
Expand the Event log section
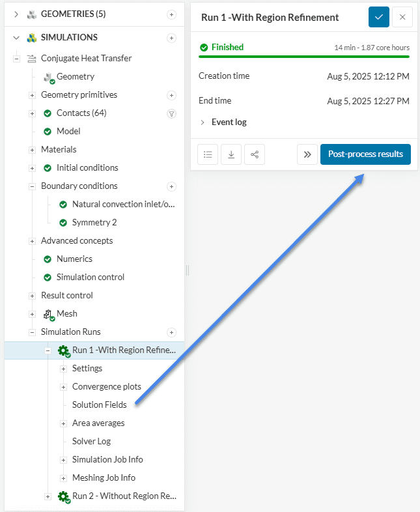(203, 122)
